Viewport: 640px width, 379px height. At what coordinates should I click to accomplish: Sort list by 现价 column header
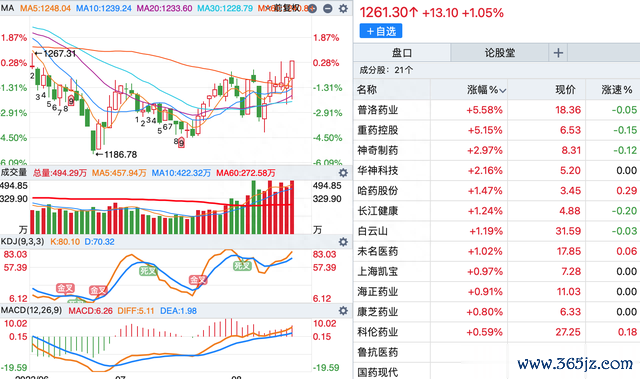(x=565, y=90)
